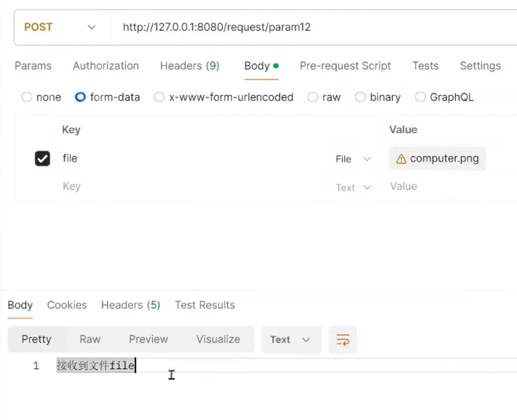Viewport: 517px width, 420px height.
Task: Select the none body type
Action: tap(27, 97)
